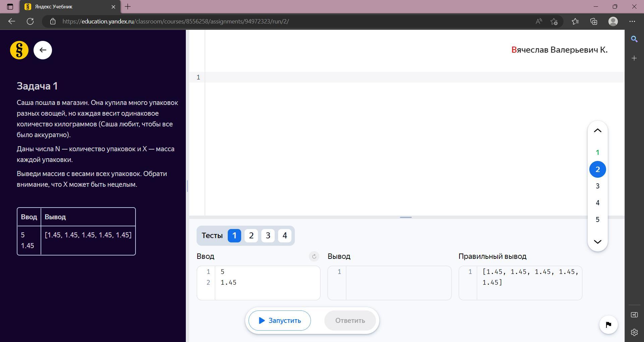Run the code with Запустить button
644x342 pixels.
279,321
